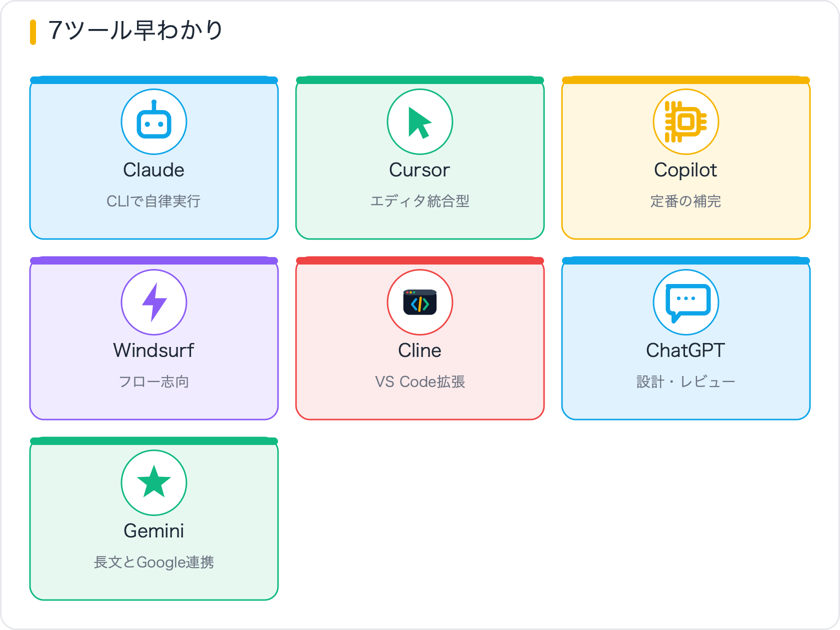Select the ChatGPT card title
Viewport: 840px width, 630px height.
tap(686, 350)
